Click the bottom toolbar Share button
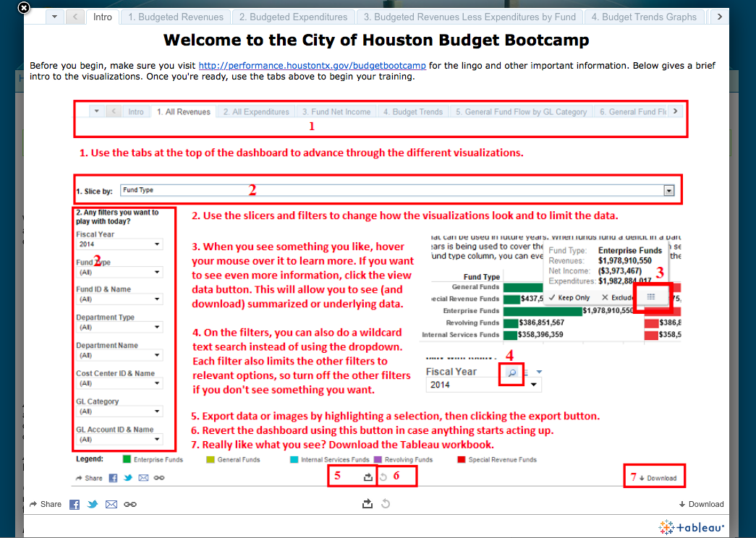756x538 pixels. (46, 504)
